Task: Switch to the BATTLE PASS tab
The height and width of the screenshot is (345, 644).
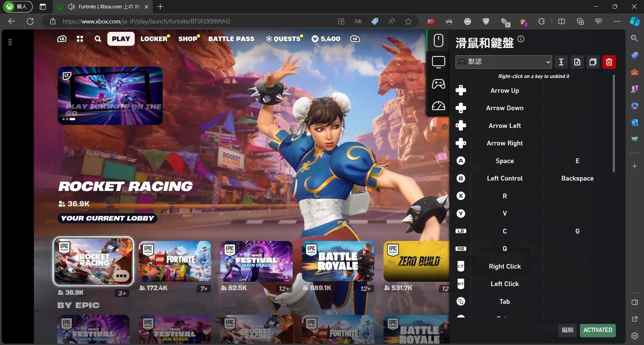Action: point(231,39)
